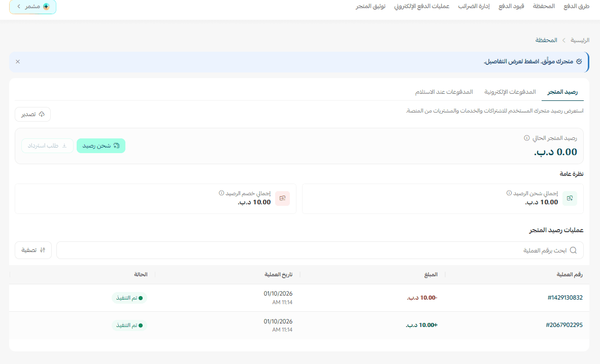Click شحن رصيد to recharge balance

tap(101, 145)
